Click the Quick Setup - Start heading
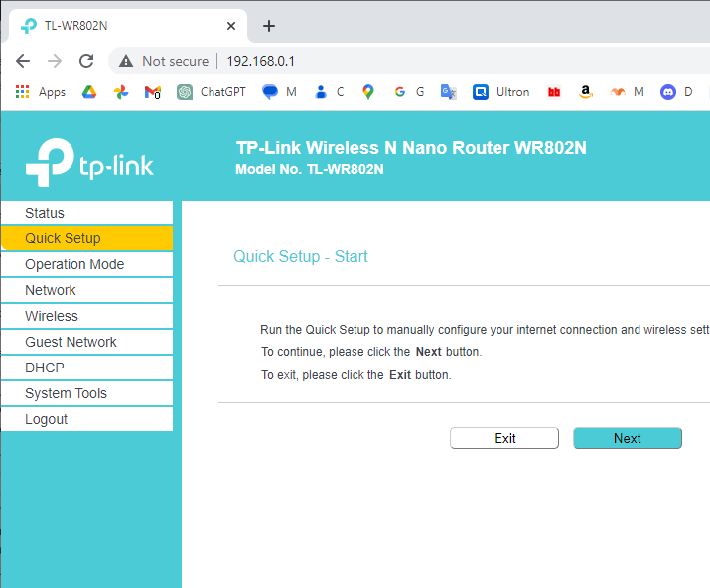Image resolution: width=710 pixels, height=588 pixels. pos(301,256)
